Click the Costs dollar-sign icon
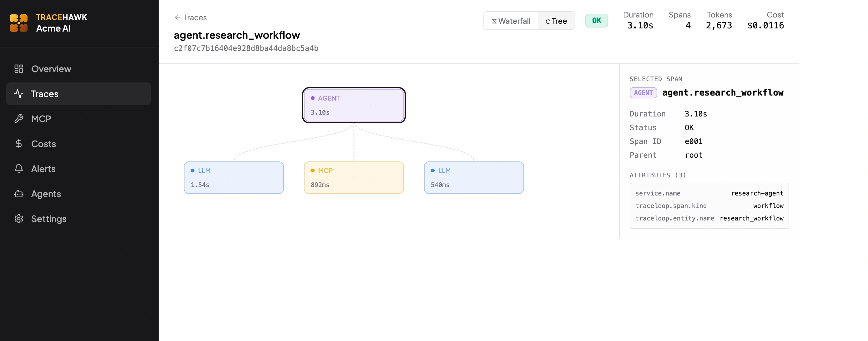The image size is (868, 341). (18, 144)
